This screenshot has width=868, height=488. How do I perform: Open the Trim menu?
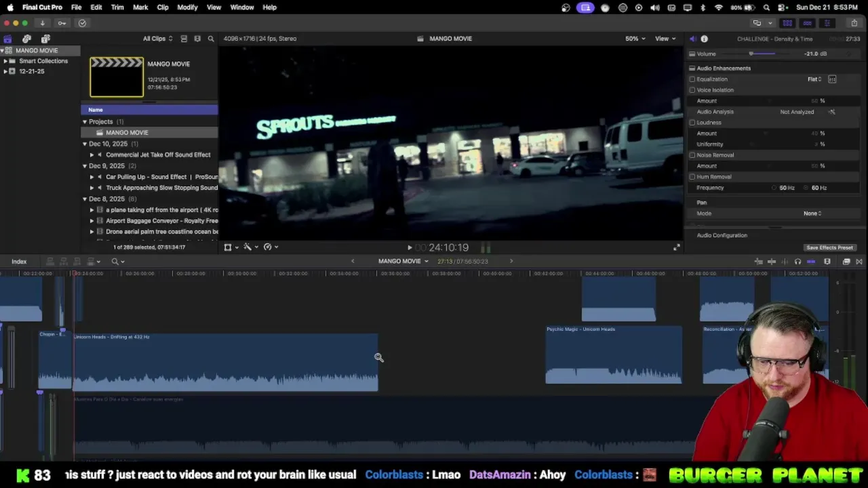pos(117,7)
